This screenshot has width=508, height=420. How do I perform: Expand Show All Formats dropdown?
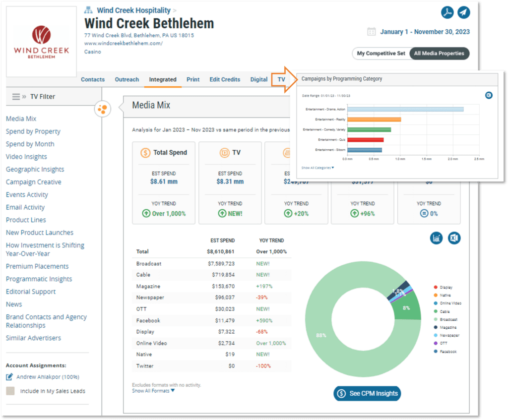(153, 391)
